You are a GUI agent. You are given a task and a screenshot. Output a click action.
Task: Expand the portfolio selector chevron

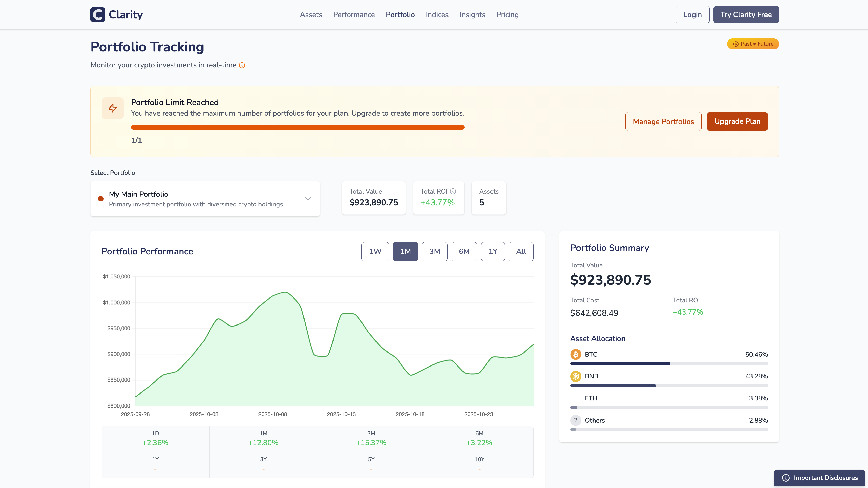pyautogui.click(x=308, y=199)
